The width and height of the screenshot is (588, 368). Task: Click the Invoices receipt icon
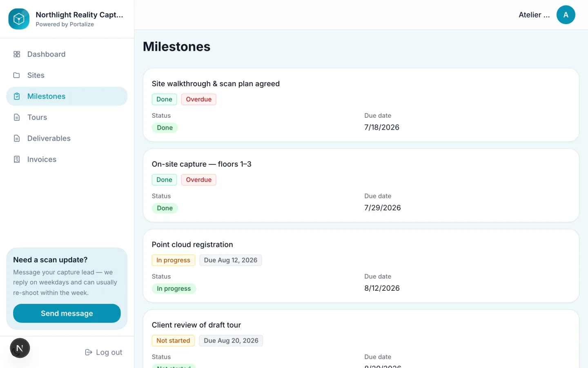point(17,159)
